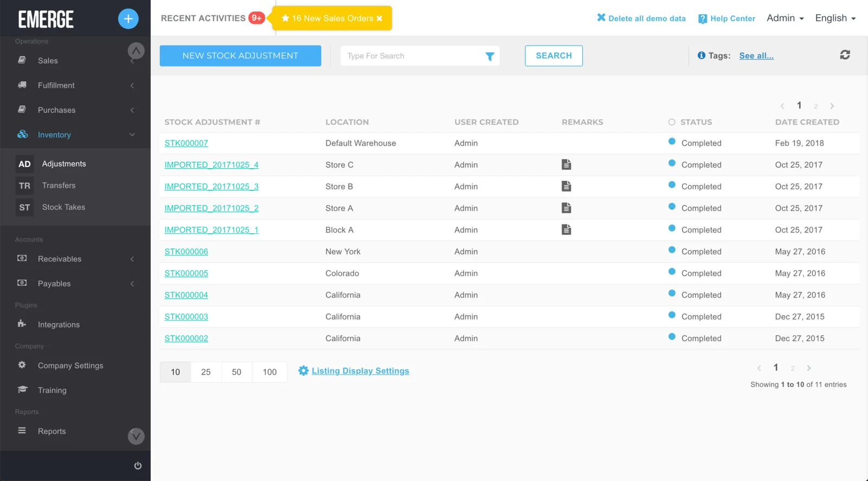Screen dimensions: 868x481
Task: View remarks note icon for Store C row
Action: pos(566,164)
